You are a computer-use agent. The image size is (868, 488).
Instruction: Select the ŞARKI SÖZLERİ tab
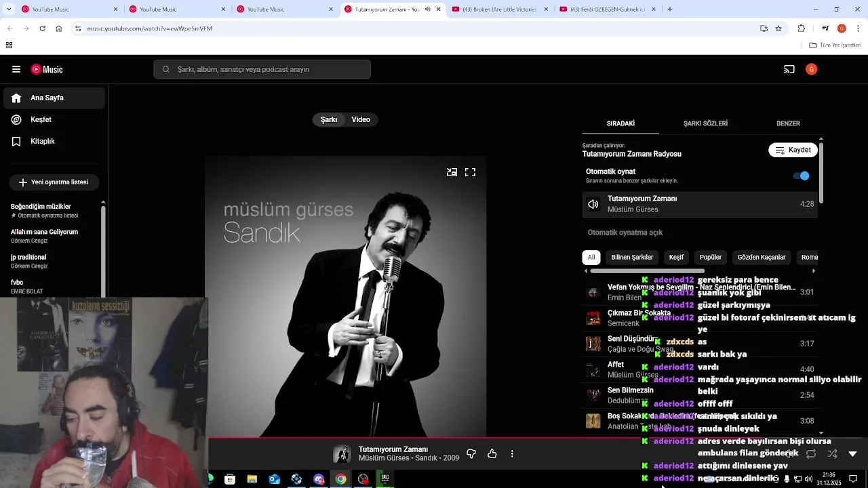click(705, 123)
